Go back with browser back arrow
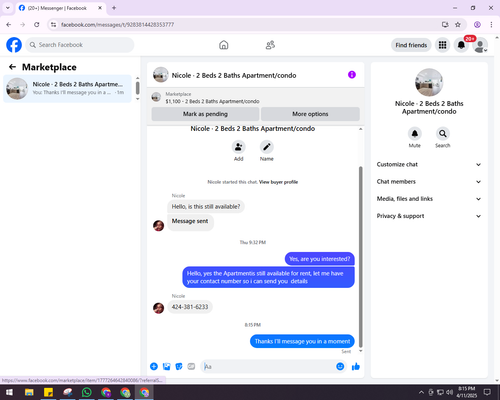Viewport: 500px width, 400px height. pos(9,25)
